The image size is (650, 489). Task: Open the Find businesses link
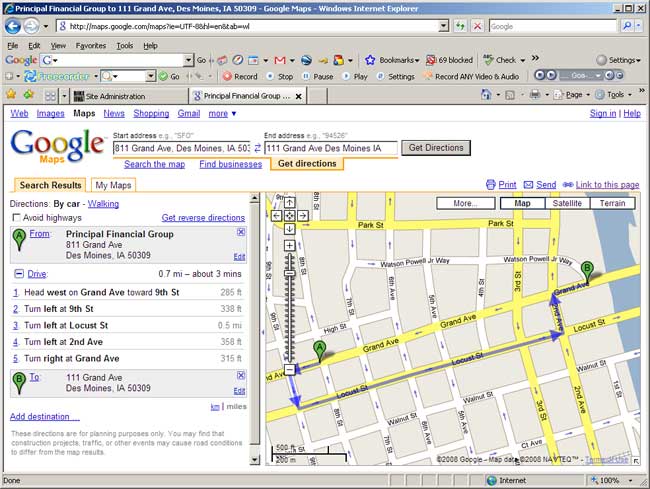[230, 164]
